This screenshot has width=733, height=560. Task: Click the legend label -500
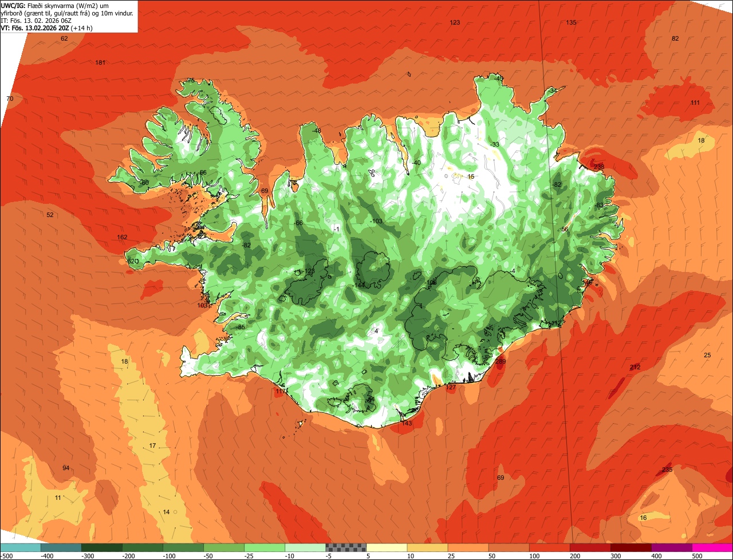[x=6, y=555]
